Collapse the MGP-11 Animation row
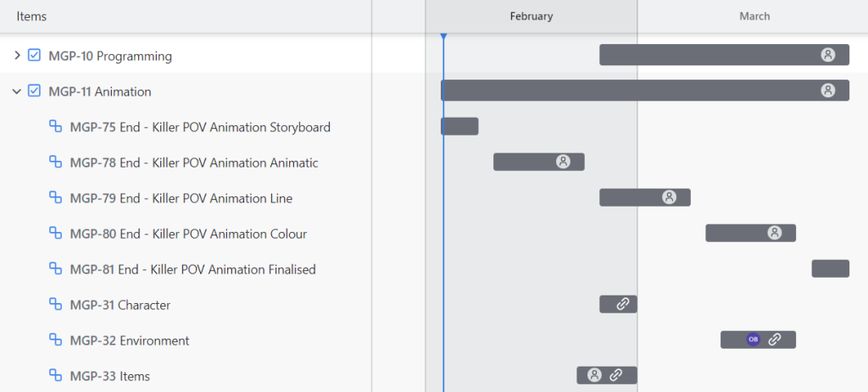 click(x=17, y=91)
